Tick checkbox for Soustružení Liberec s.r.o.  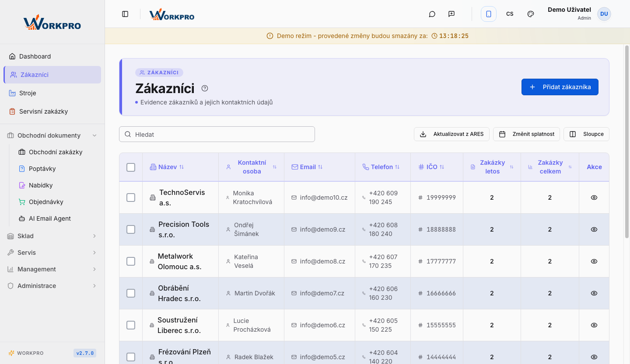[131, 325]
